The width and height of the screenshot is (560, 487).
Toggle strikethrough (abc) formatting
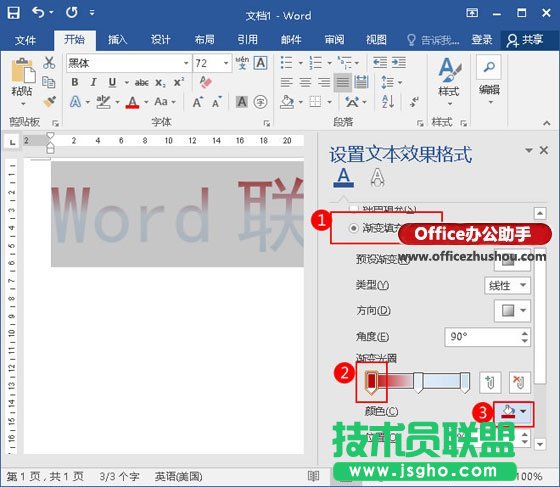[142, 83]
